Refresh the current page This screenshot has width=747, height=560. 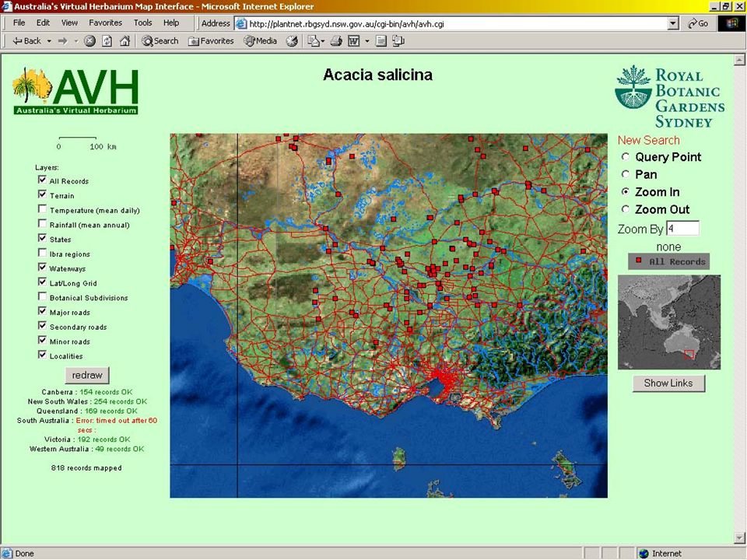point(107,41)
